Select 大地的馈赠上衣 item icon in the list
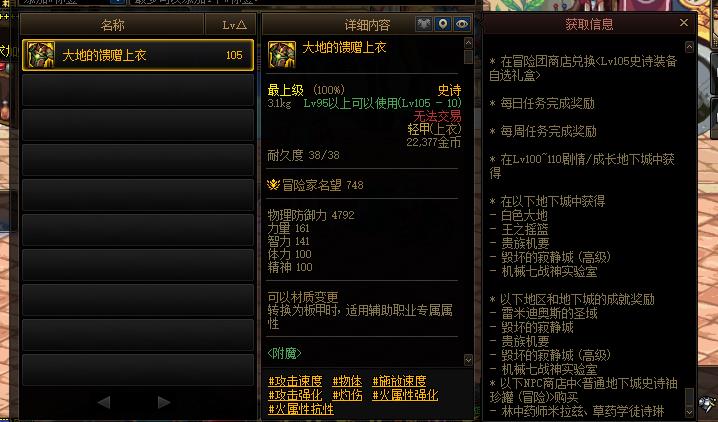Viewport: 718px width, 422px height. pyautogui.click(x=41, y=55)
